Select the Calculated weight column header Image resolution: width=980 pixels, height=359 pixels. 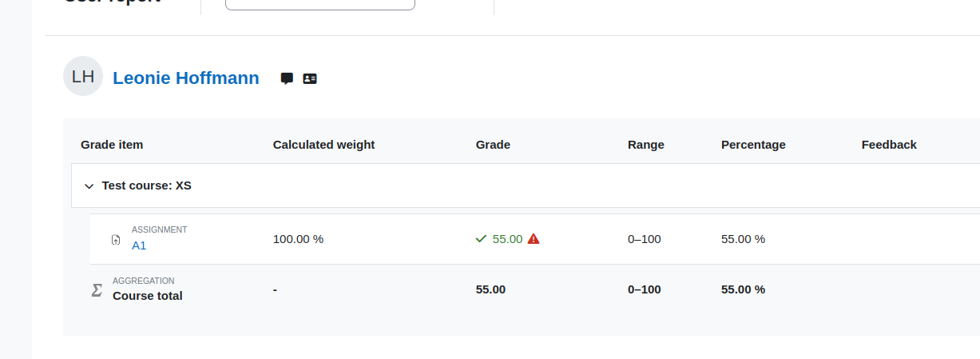[x=323, y=145]
